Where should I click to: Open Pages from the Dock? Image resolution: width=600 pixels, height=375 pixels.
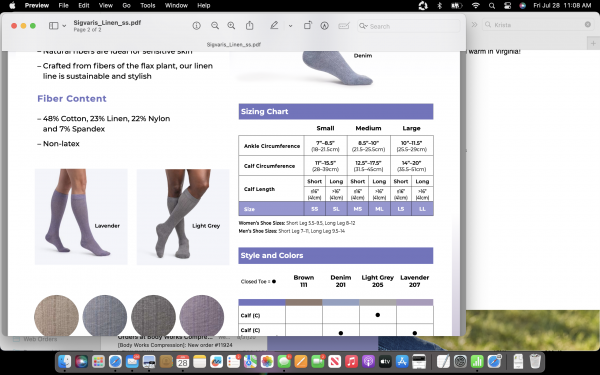(301, 361)
